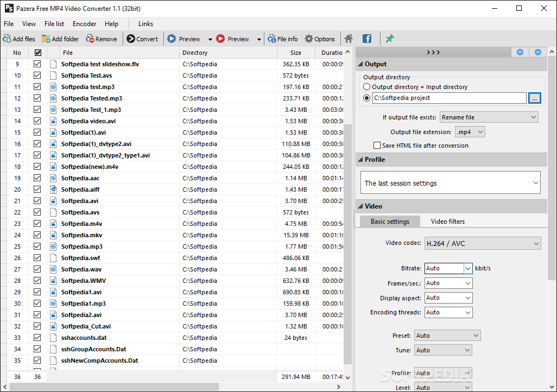Click the Add files toolbar icon
This screenshot has width=557, height=392.
click(x=7, y=39)
